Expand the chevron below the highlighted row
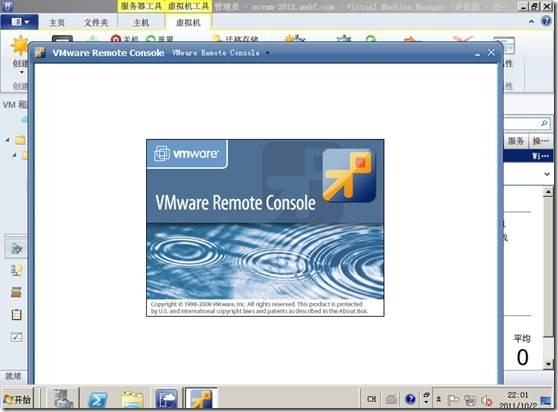Image resolution: width=558 pixels, height=412 pixels. coord(547,174)
